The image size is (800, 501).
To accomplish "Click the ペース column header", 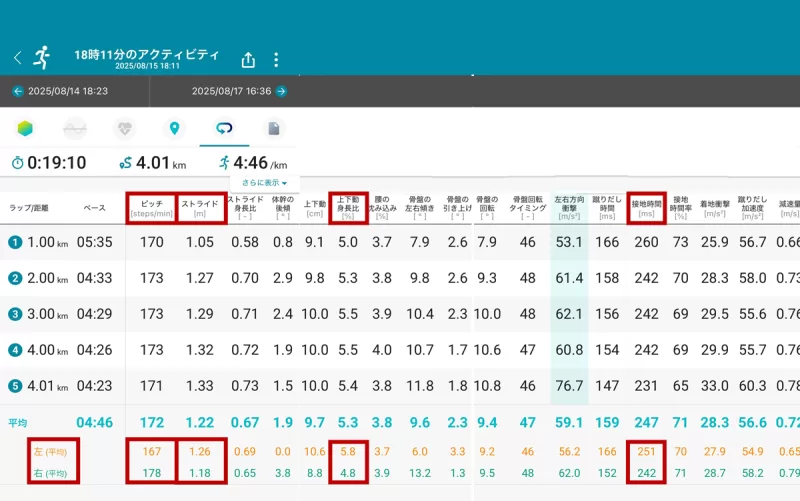I will tap(94, 208).
